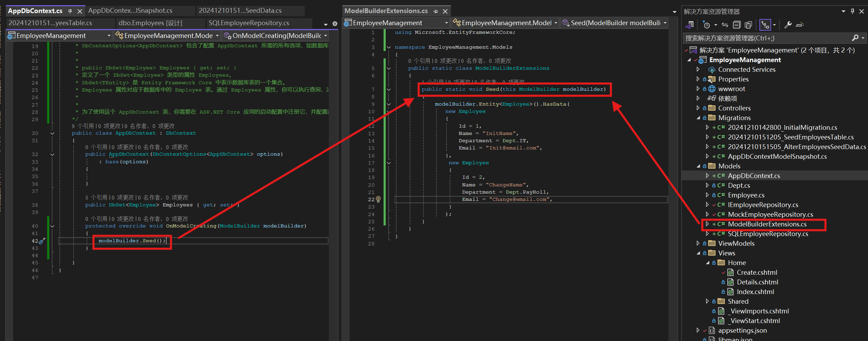Viewport: 868px width, 341px height.
Task: Select 20241210142800_InitialMigration.cs
Action: coord(783,127)
